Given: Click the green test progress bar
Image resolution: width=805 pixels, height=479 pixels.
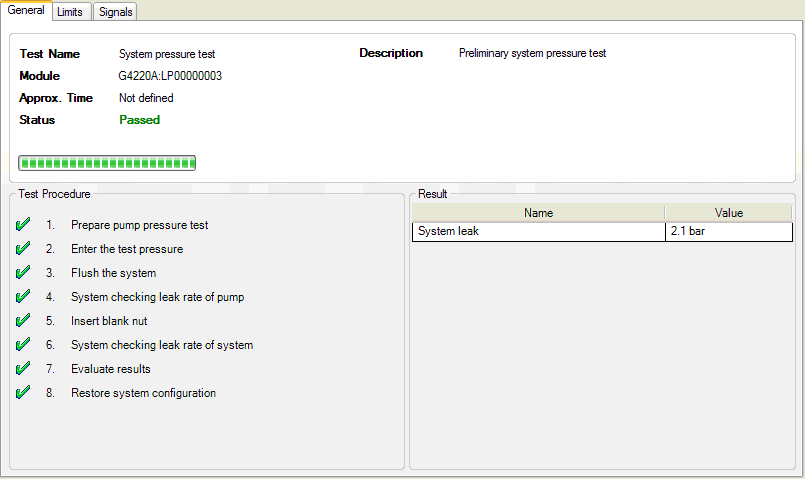Looking at the screenshot, I should pyautogui.click(x=107, y=163).
